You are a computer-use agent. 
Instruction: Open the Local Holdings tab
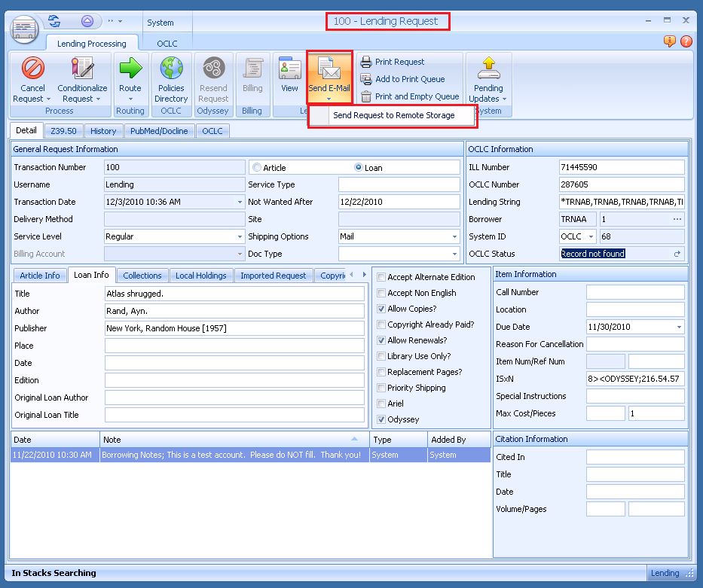pos(200,276)
